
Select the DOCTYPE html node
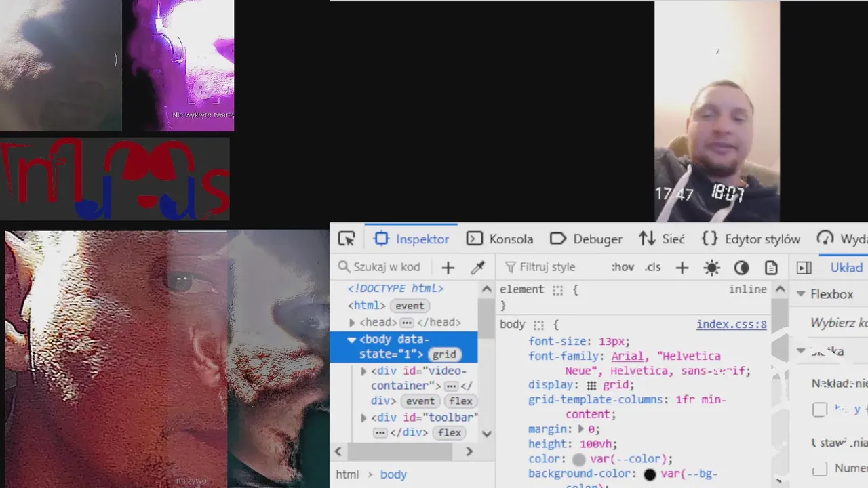pyautogui.click(x=395, y=289)
